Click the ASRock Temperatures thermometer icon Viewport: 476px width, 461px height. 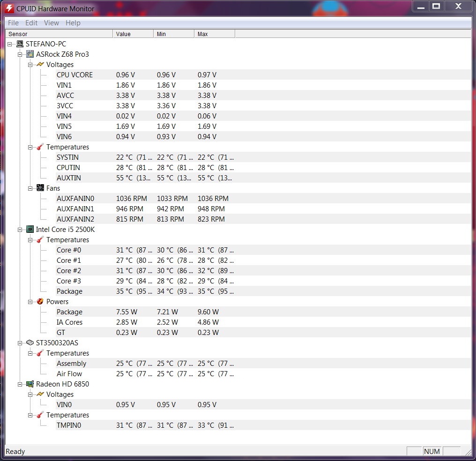click(40, 147)
